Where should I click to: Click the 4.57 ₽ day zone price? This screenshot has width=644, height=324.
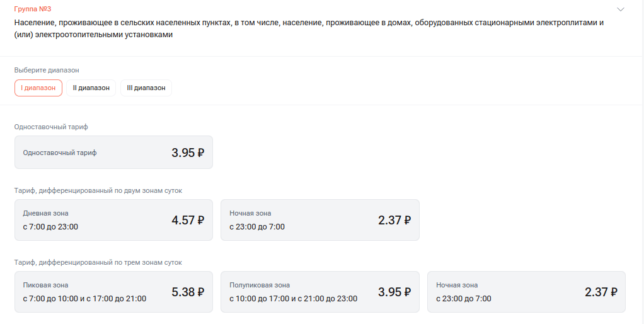click(188, 221)
